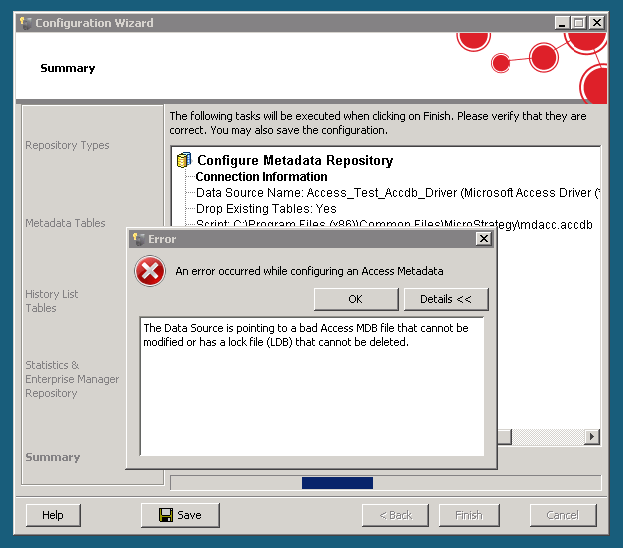Click inside the error details text box

(312, 386)
